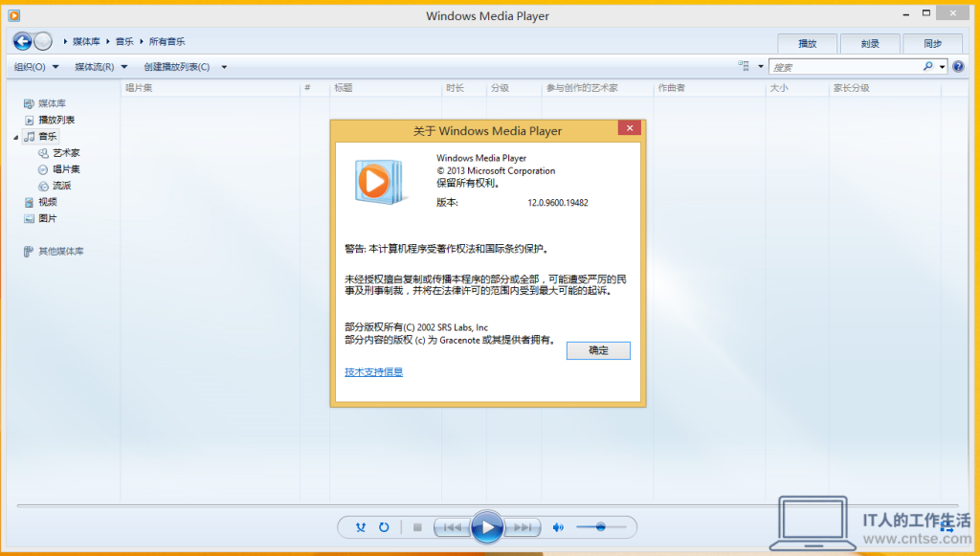Click the 搜索 search input field

(x=845, y=67)
